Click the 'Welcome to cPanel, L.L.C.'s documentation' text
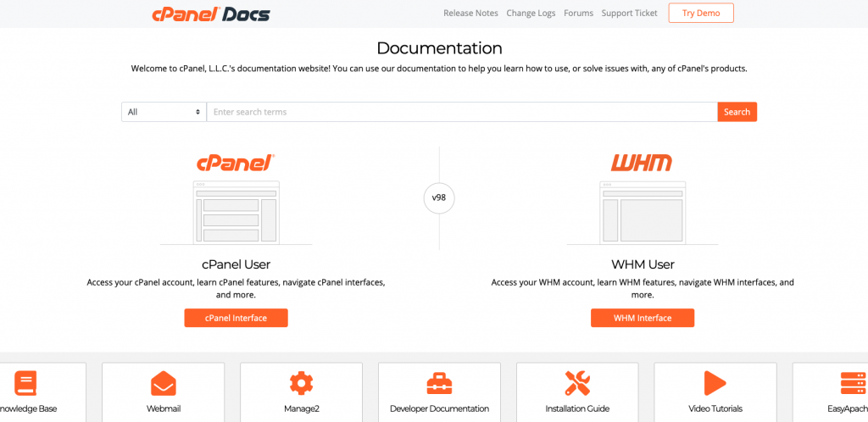This screenshot has width=868, height=422. (439, 69)
